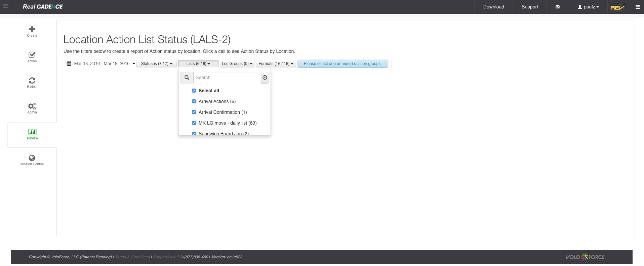Open the Loc Groups (0) dropdown

pyautogui.click(x=237, y=64)
